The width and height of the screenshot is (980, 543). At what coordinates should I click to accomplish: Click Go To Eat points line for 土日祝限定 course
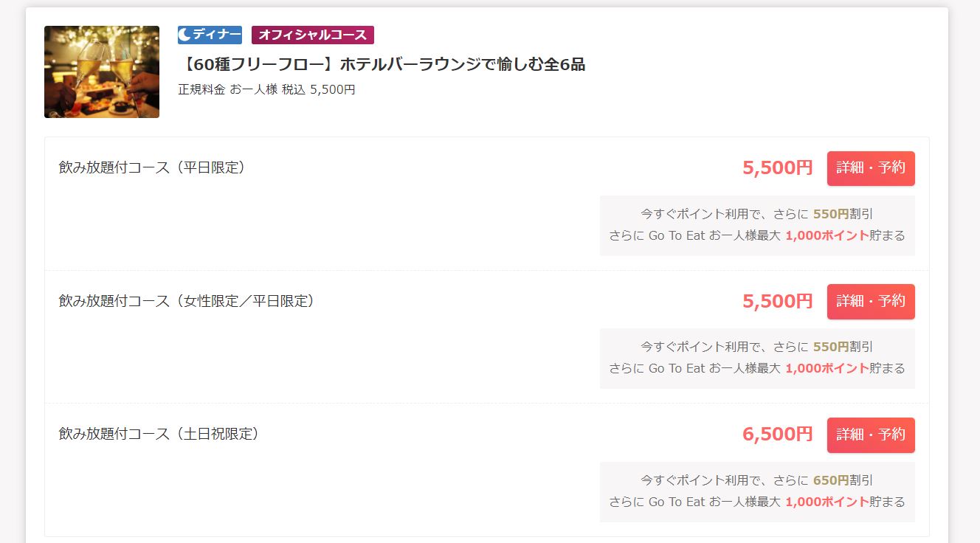(756, 502)
